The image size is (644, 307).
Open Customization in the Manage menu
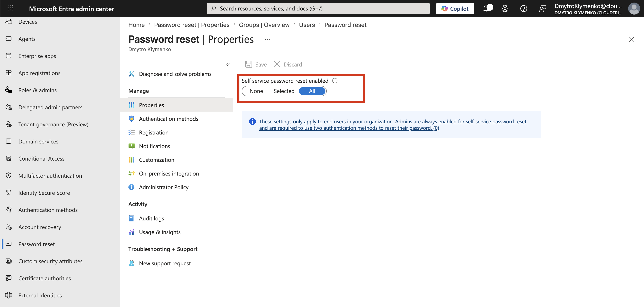177,160
